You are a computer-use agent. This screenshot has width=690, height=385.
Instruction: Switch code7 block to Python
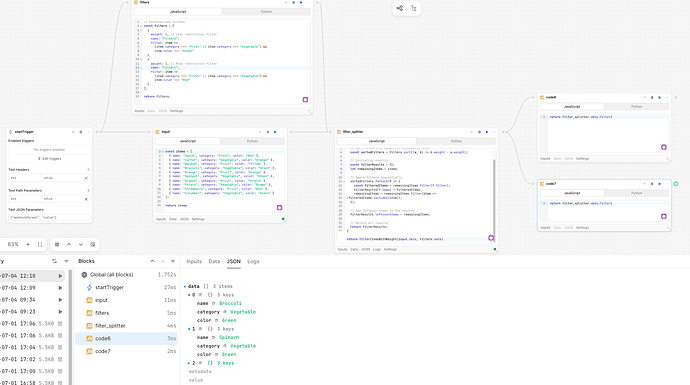coord(636,193)
